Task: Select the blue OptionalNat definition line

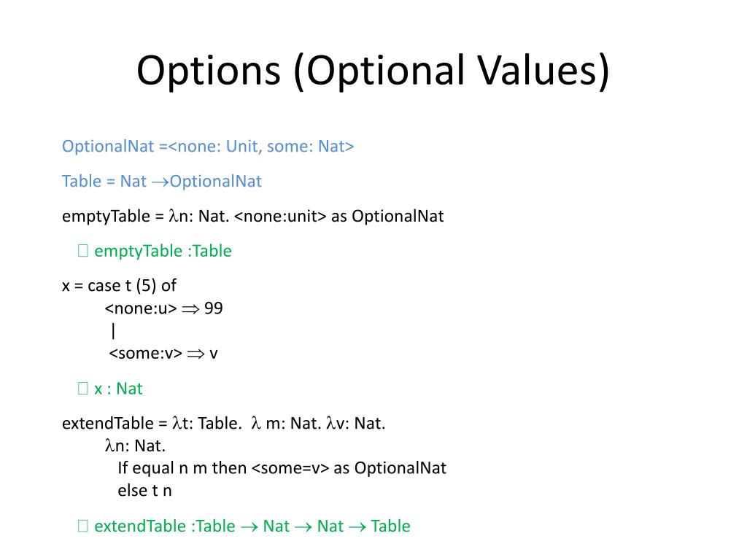Action: [208, 146]
